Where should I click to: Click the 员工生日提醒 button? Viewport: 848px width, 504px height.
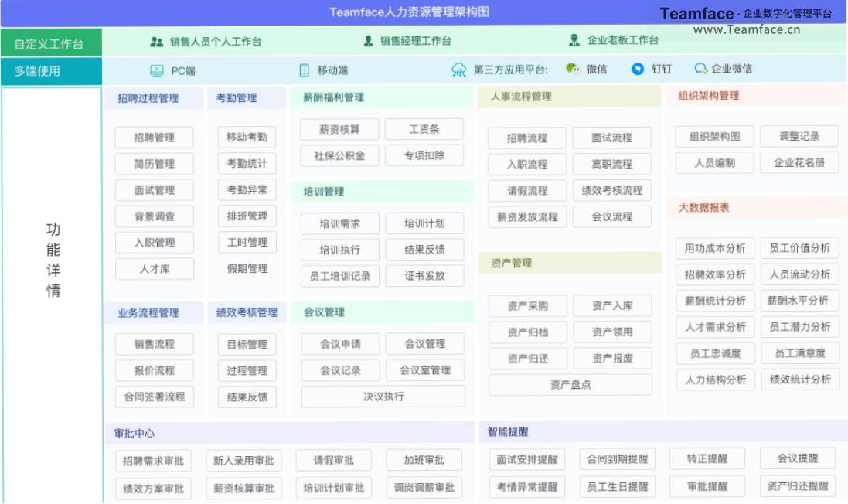click(x=617, y=487)
